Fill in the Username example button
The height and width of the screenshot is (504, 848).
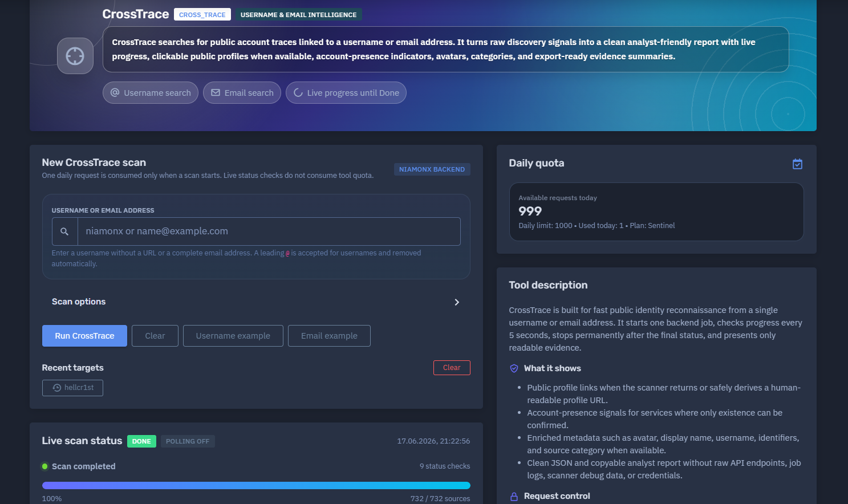[233, 336]
